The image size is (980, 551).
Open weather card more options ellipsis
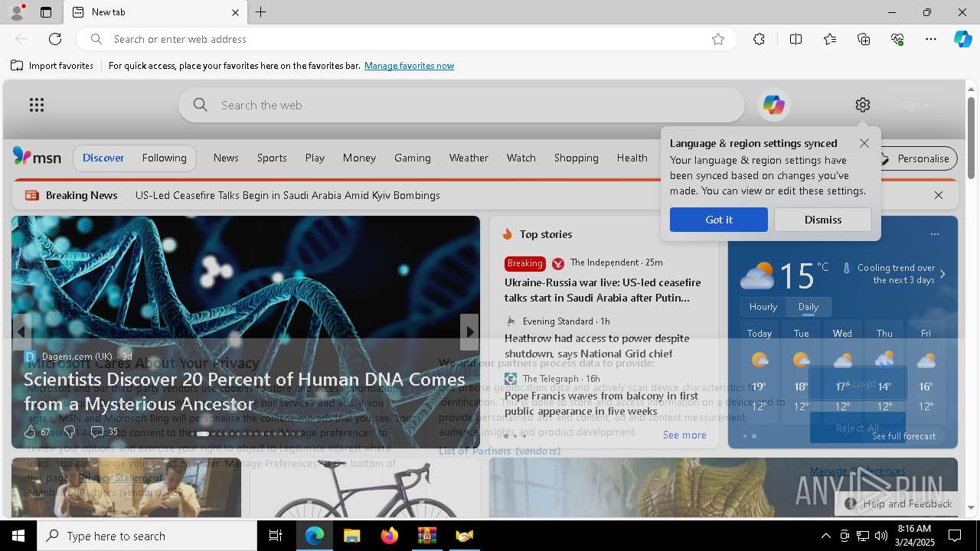click(934, 234)
